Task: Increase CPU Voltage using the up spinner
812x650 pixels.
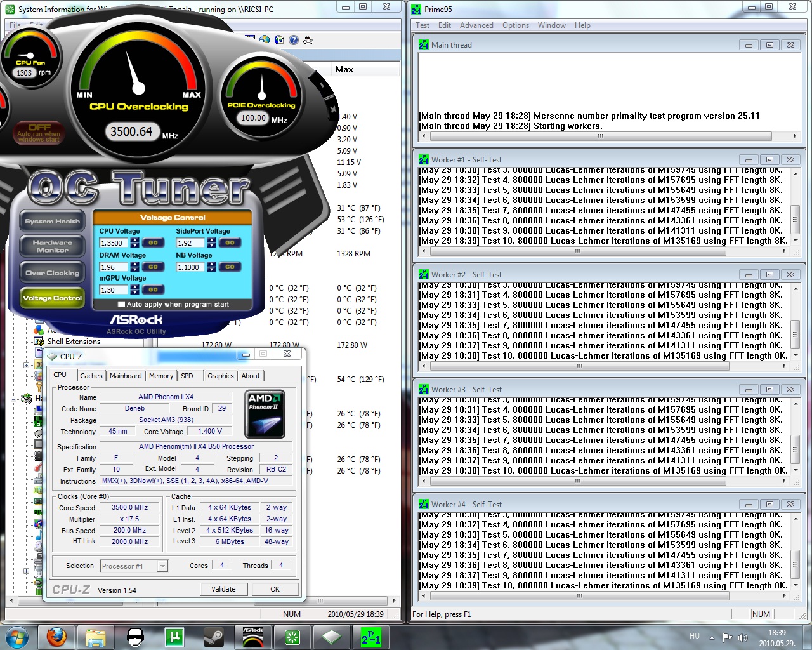Action: (134, 240)
